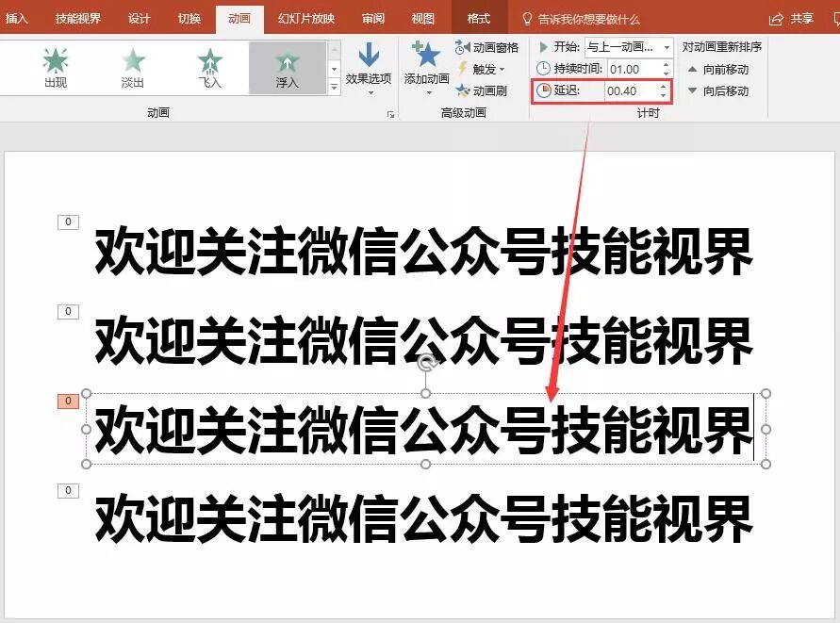Switch to the 设计 ribbon tab
Screen dimensions: 840x623
(x=139, y=16)
